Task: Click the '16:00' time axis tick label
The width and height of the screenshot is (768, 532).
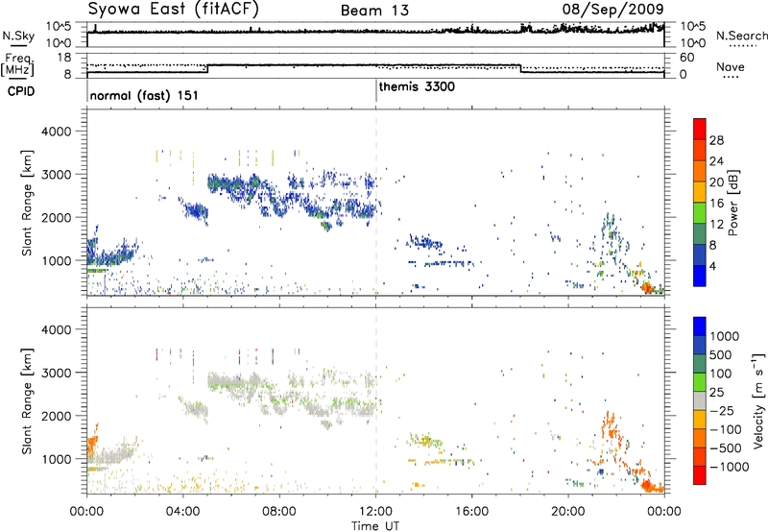Action: coord(472,512)
